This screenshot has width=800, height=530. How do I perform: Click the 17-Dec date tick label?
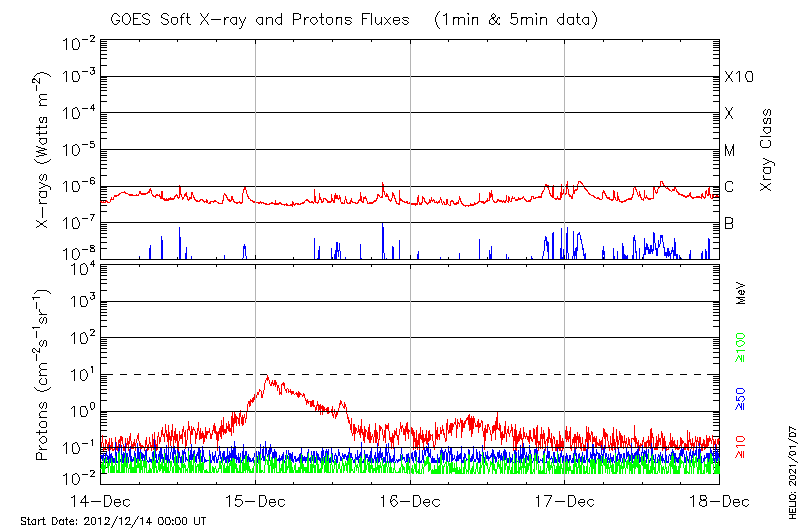(x=564, y=501)
